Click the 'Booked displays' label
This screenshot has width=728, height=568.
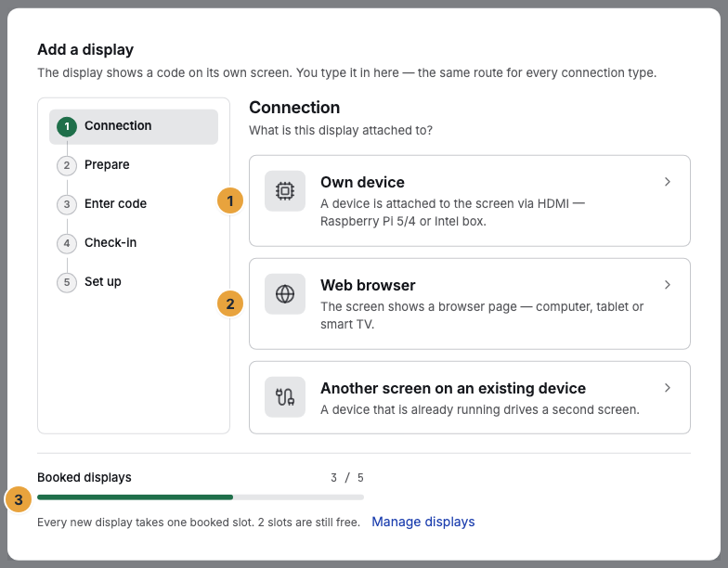84,477
